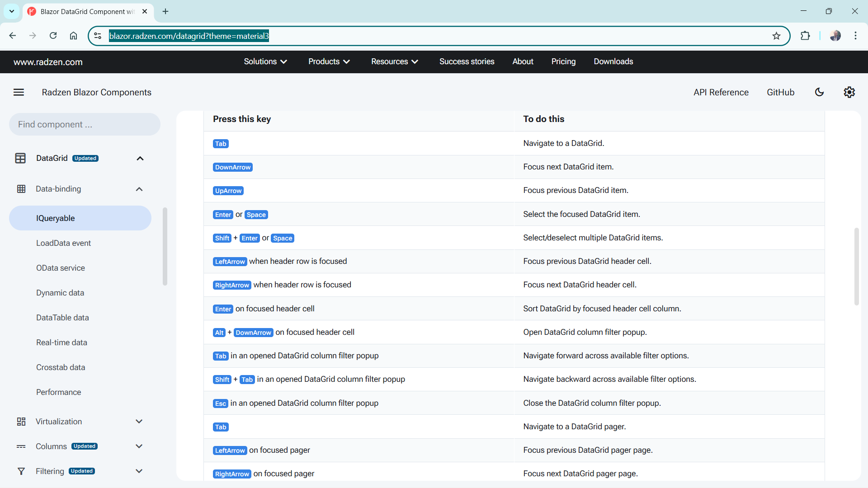Screen dimensions: 868x488
Task: Go to browser home page icon
Action: pyautogui.click(x=73, y=36)
